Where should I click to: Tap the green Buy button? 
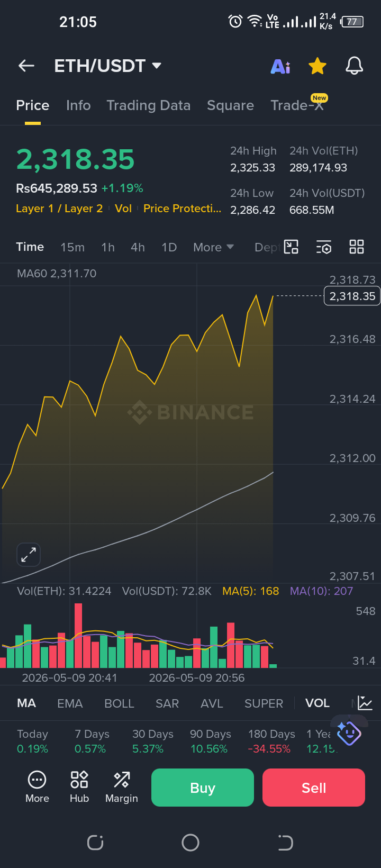point(203,788)
